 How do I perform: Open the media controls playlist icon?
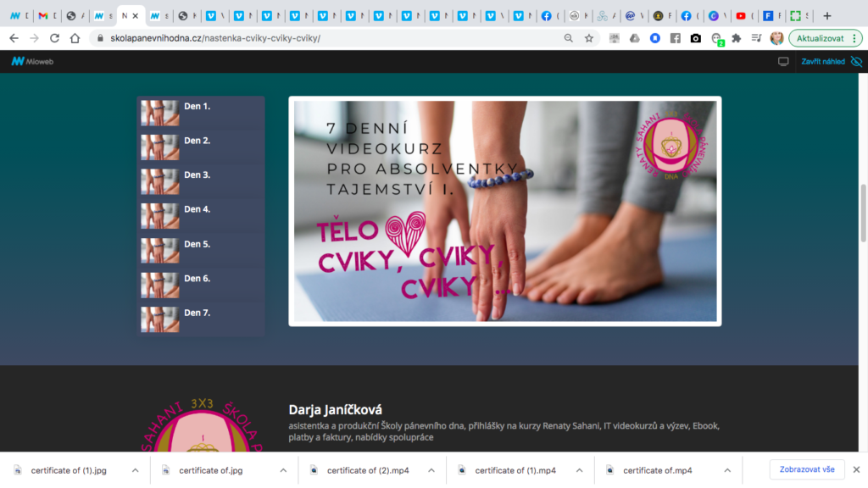pyautogui.click(x=756, y=38)
